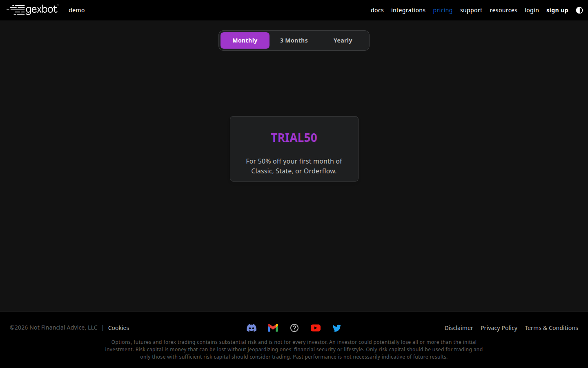Click the TRIAL50 promo code text
The width and height of the screenshot is (588, 368).
point(294,138)
